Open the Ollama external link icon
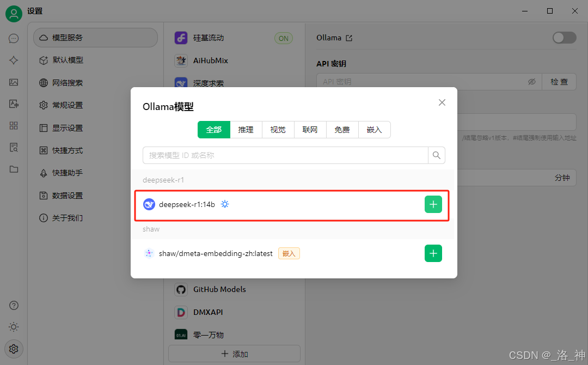This screenshot has height=365, width=588. 349,38
